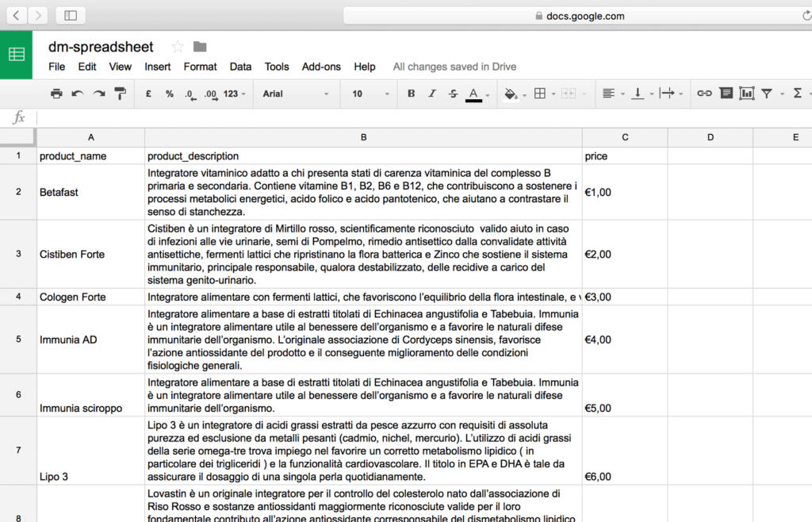812x522 pixels.
Task: Click the formula bar input
Action: [423, 117]
